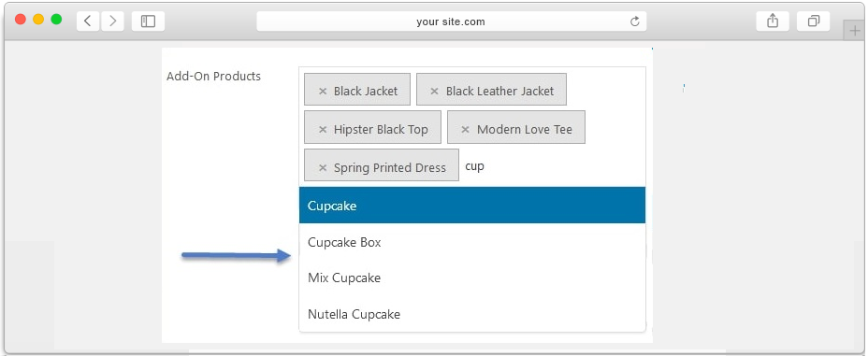Click the search field containing 'cup'
Image resolution: width=868 pixels, height=356 pixels.
pos(552,165)
